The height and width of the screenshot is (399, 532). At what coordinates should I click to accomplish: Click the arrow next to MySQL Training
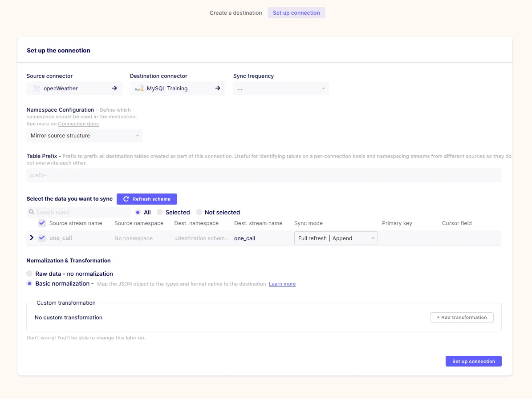click(218, 88)
